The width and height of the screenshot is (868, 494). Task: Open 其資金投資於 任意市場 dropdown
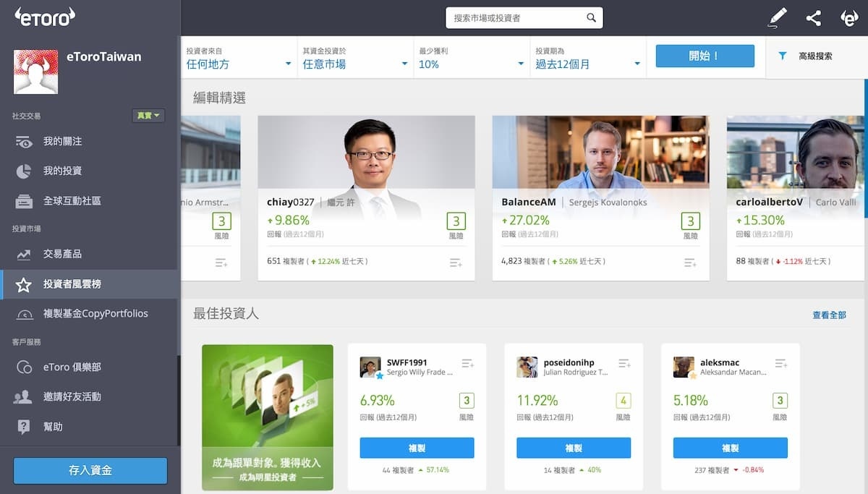[355, 58]
